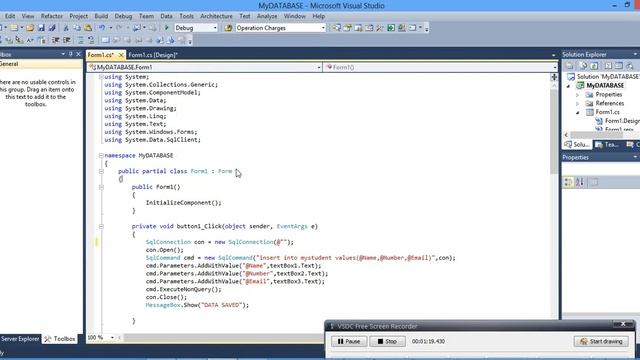Collapse the MyDATABASE project node
640x360 pixels.
point(568,86)
